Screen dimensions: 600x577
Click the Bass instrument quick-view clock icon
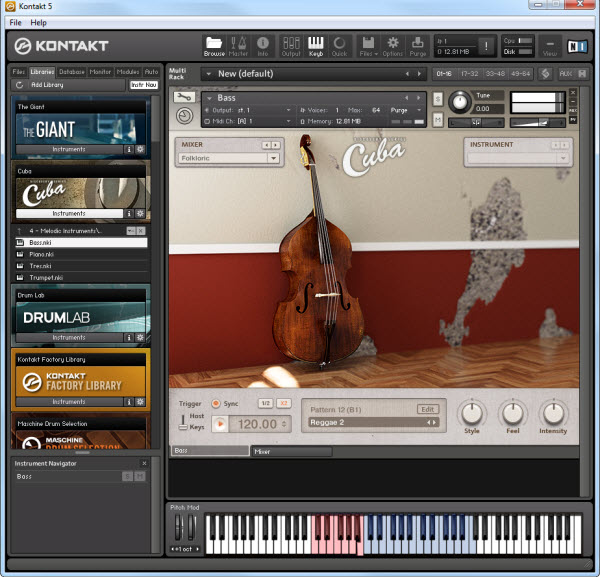184,116
